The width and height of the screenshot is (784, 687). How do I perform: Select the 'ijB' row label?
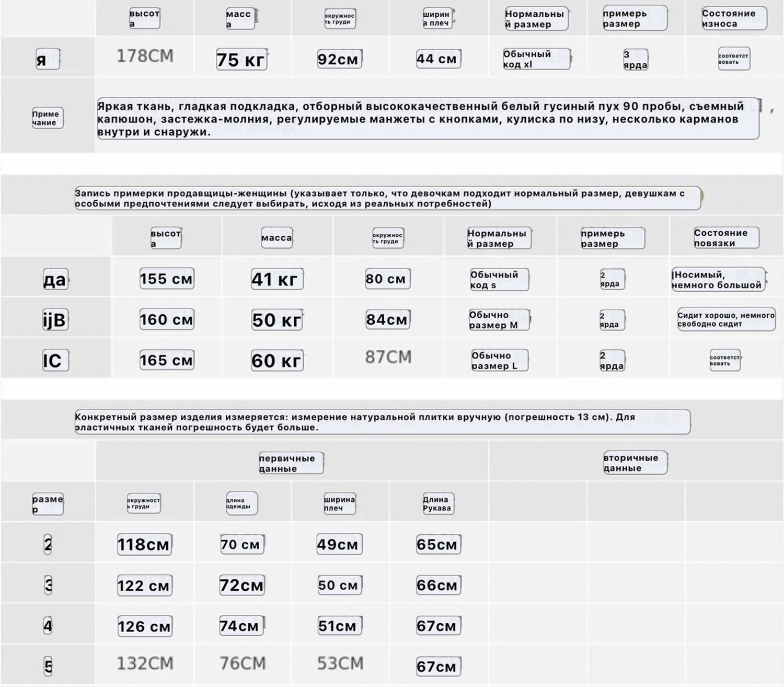(x=55, y=320)
